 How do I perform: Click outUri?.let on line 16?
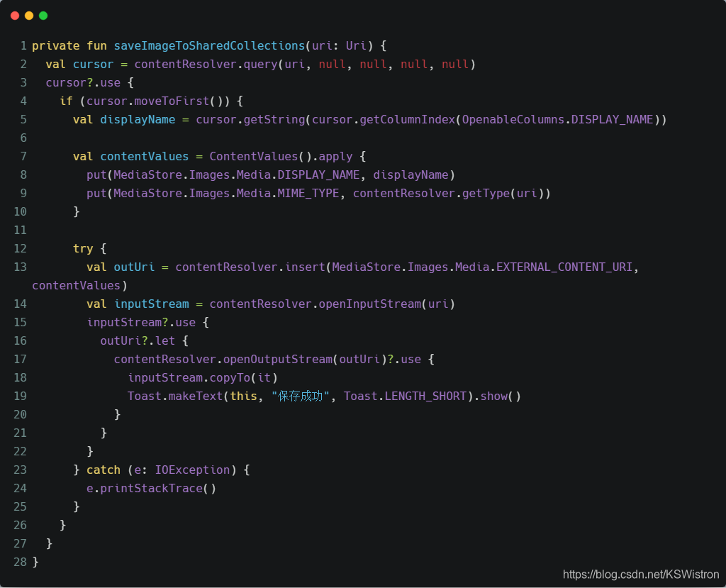[x=138, y=341]
